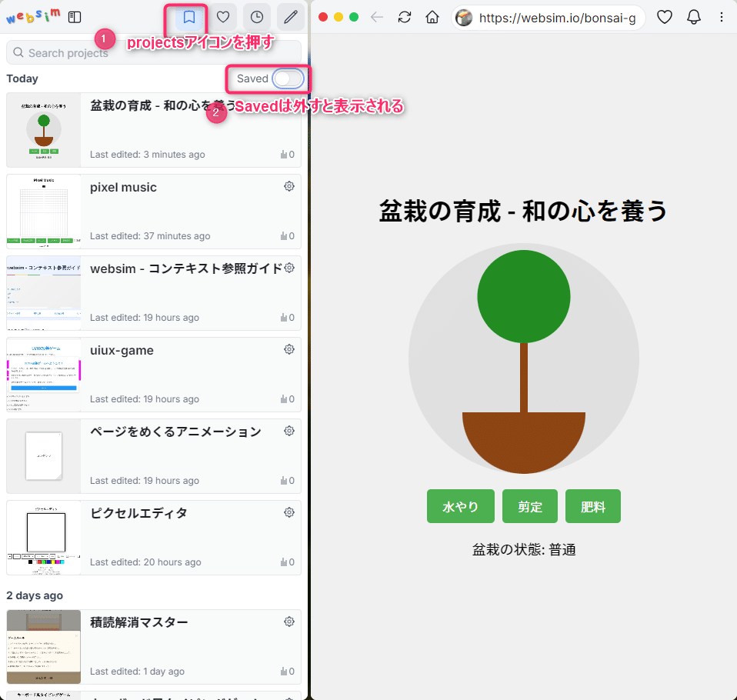
Task: Select websim - コンテキスト参照ガイド title
Action: click(x=186, y=268)
